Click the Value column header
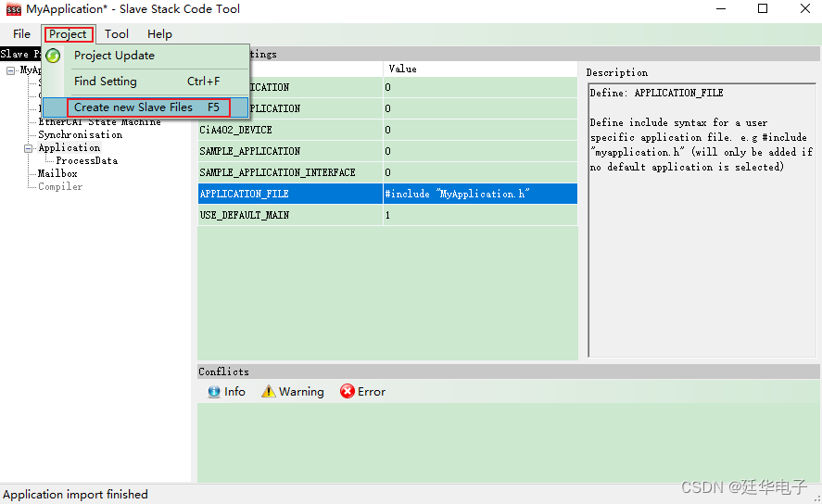This screenshot has height=504, width=822. coord(480,69)
